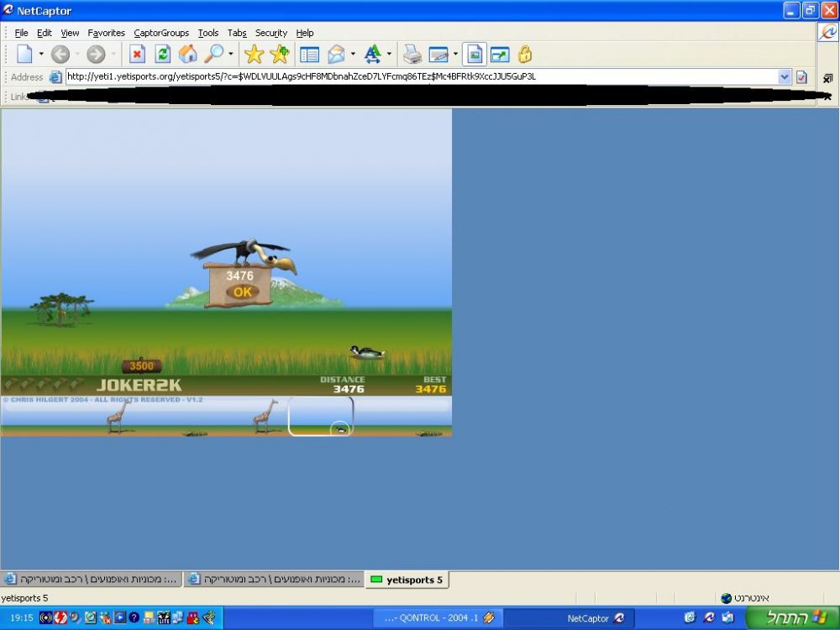Switch to the first Hebrew-titled tab

[x=92, y=579]
